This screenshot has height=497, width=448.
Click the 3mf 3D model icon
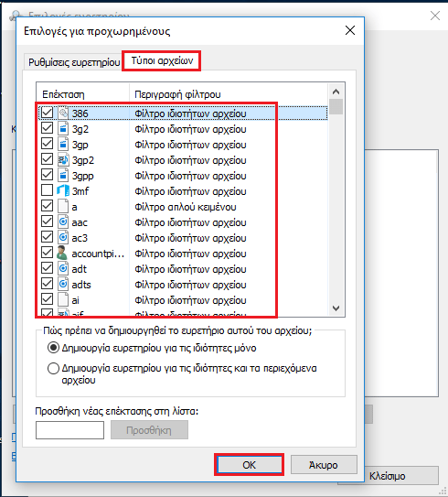(63, 190)
